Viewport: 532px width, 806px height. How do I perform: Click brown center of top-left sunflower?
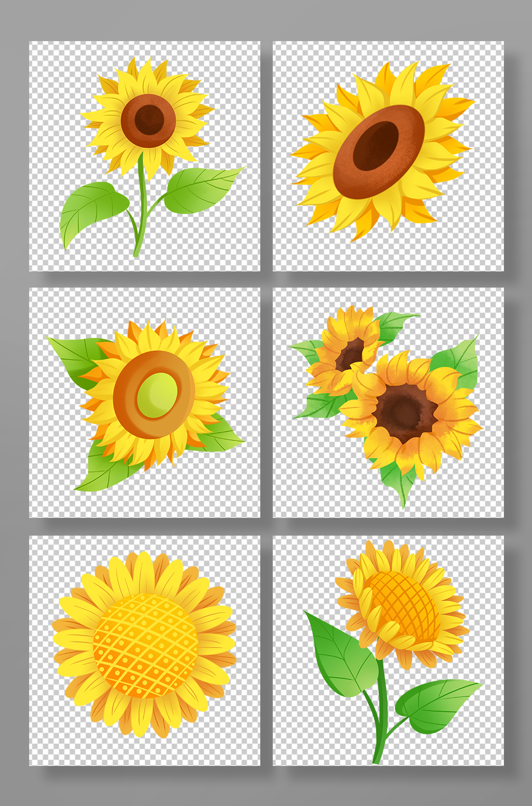(x=149, y=121)
